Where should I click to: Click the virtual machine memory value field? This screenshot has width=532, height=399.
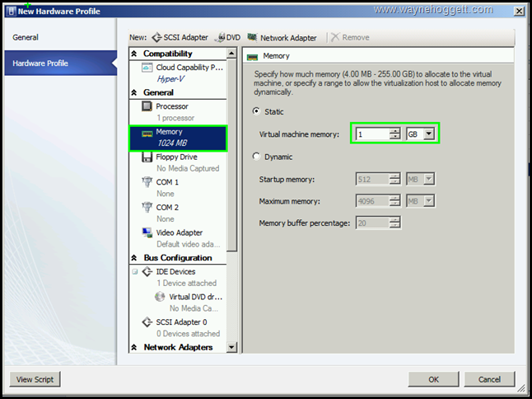point(372,134)
